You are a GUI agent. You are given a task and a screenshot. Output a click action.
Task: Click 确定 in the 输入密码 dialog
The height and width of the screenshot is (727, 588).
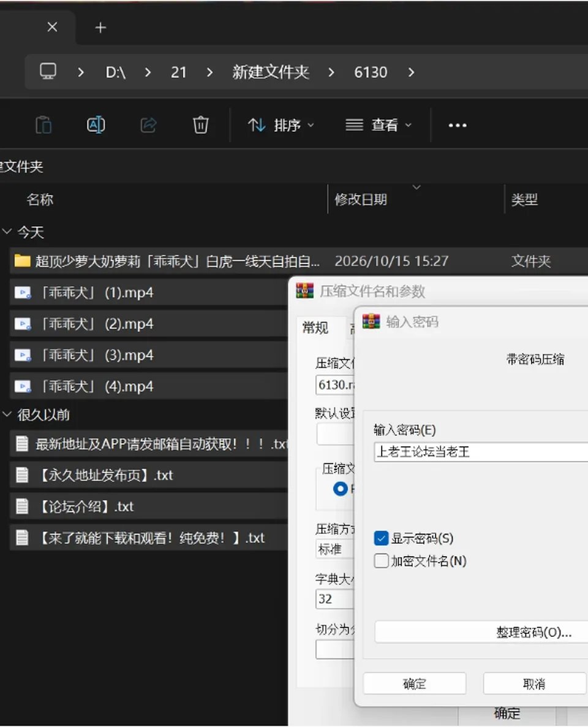click(414, 684)
